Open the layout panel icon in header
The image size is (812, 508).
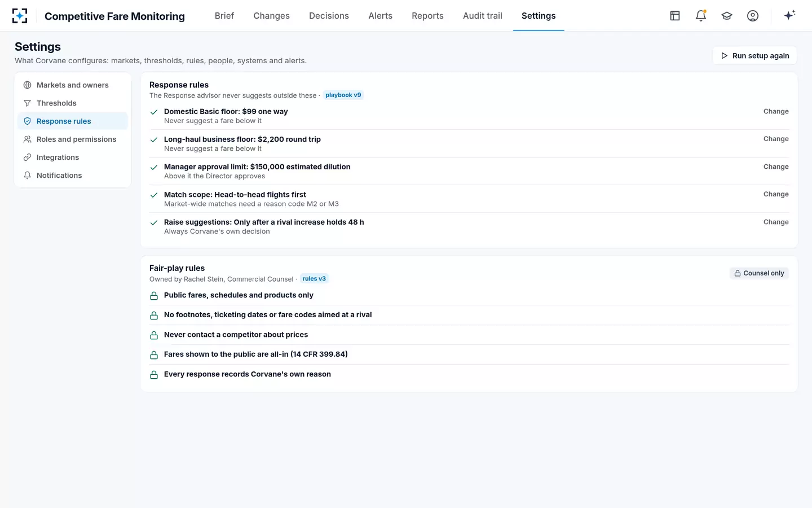(675, 16)
